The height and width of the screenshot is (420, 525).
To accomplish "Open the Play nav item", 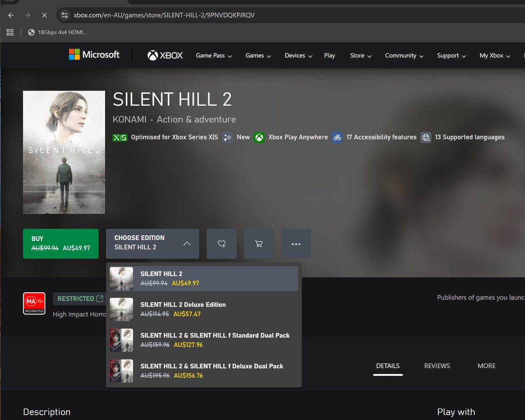I will [x=329, y=56].
